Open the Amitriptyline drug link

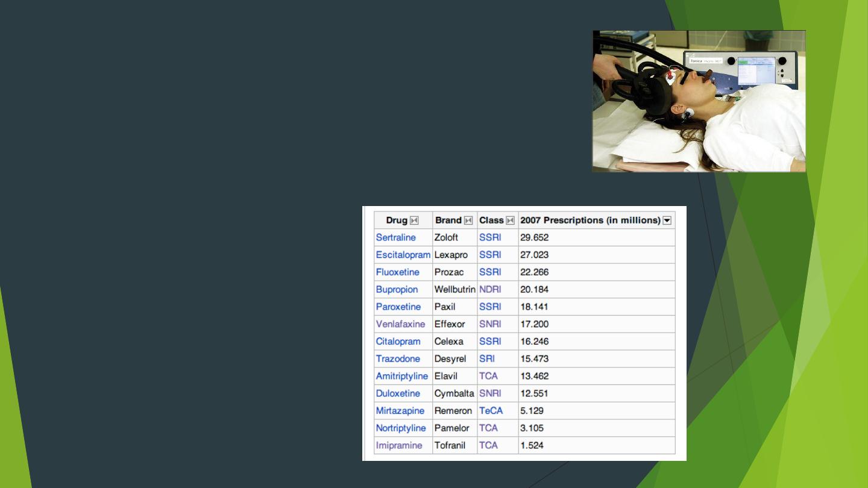click(402, 377)
